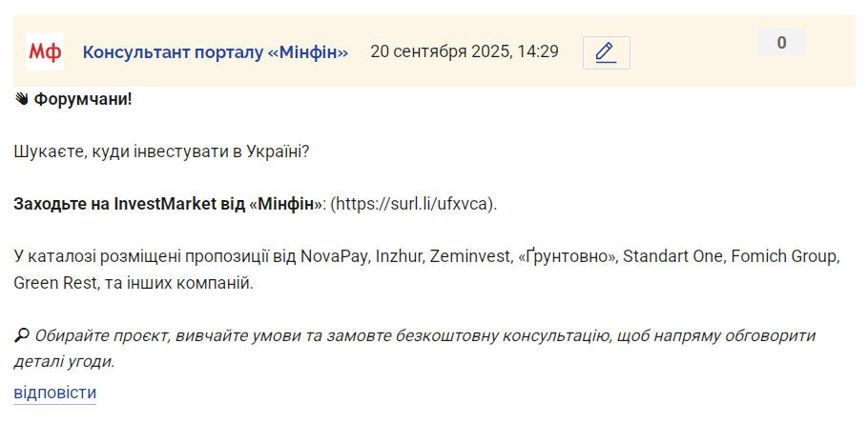Screen dimensions: 868x424
Task: Click the red Мф avatar logo
Action: (x=45, y=51)
